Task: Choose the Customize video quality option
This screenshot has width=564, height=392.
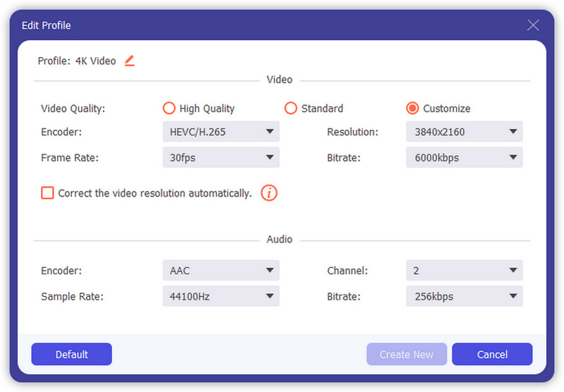Action: (412, 109)
